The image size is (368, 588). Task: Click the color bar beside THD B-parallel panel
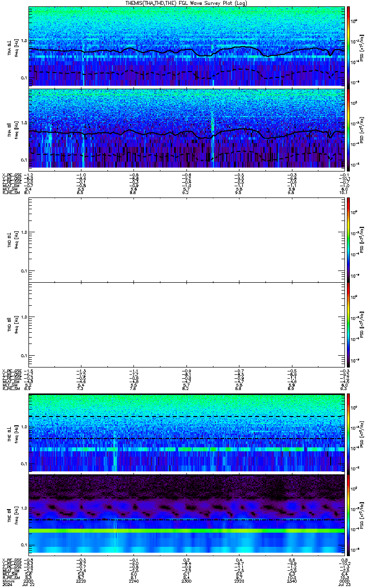(x=349, y=324)
